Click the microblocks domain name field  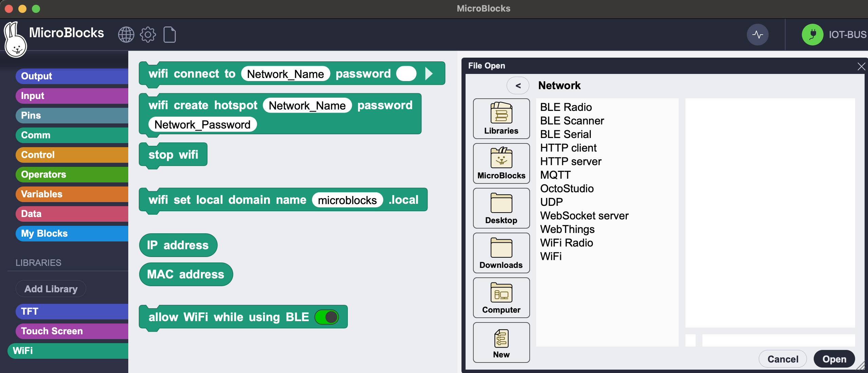pyautogui.click(x=347, y=200)
